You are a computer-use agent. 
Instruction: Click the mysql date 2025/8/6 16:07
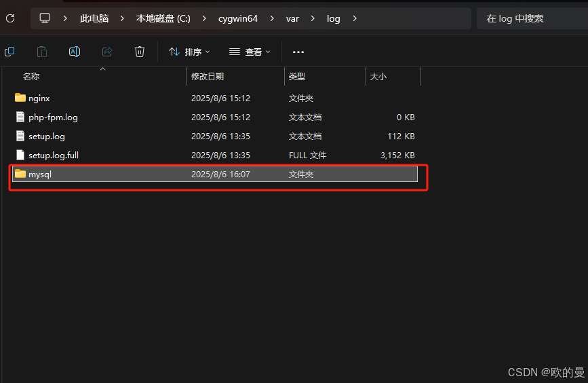(x=220, y=175)
